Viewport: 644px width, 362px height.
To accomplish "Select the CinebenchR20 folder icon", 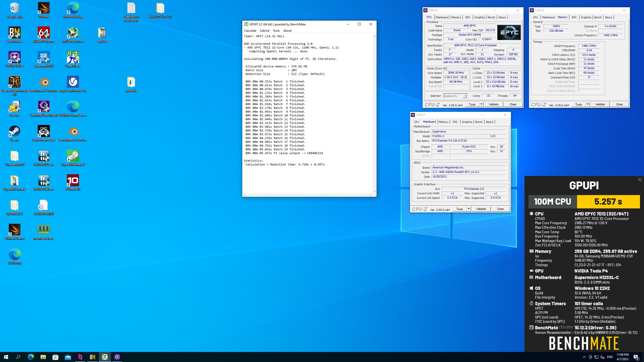I will click(x=15, y=158).
